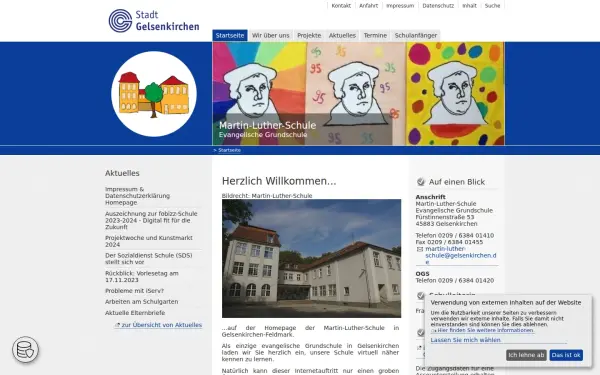This screenshot has width=600, height=375.
Task: Open the Datenschutz link
Action: coord(438,6)
